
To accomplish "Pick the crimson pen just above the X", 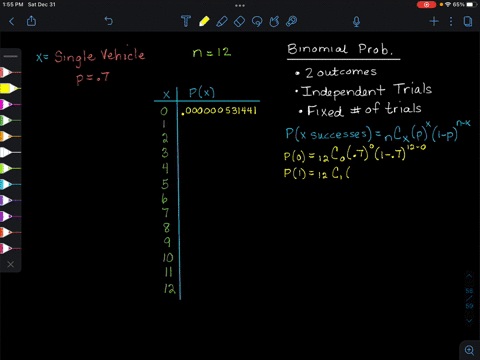I will click(x=10, y=248).
